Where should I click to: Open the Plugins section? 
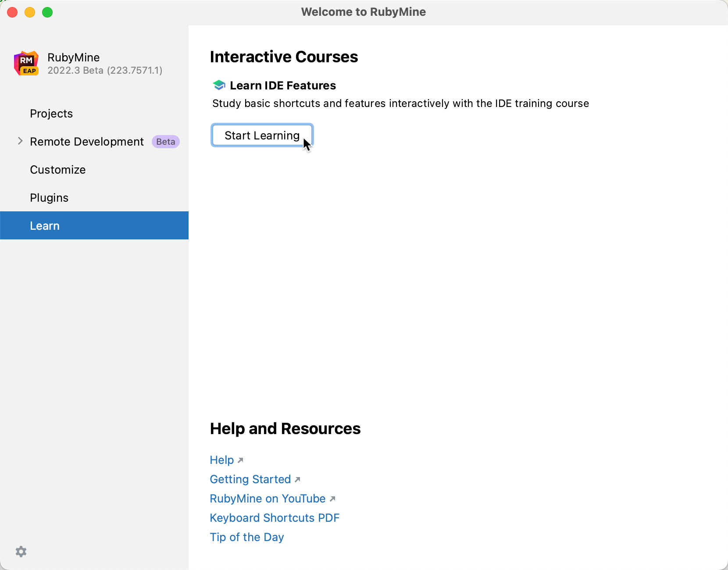[49, 197]
